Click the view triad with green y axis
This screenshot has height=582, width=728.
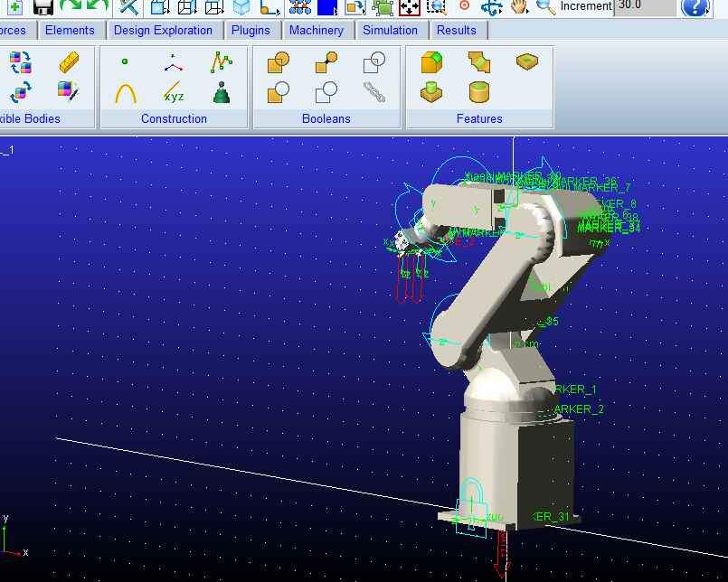pos(14,538)
